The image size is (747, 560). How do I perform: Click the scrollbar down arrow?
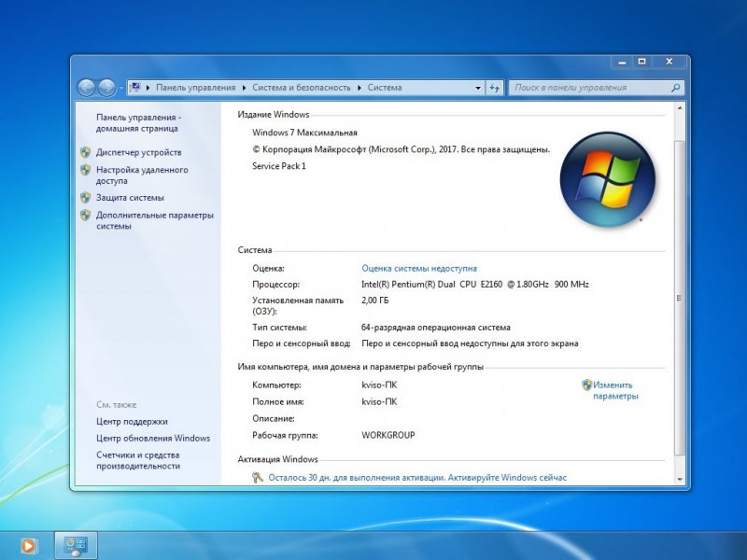pos(680,479)
